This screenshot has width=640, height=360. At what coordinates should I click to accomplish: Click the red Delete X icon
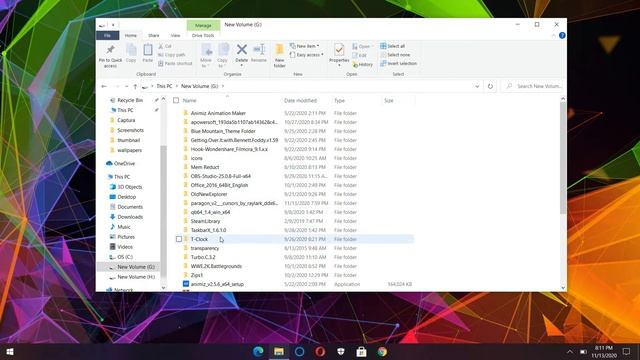[x=242, y=49]
